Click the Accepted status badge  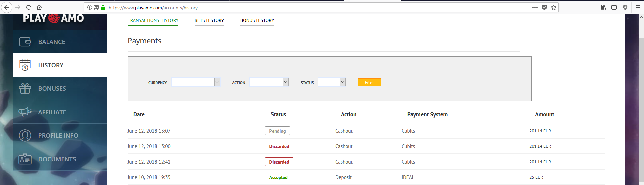[x=279, y=177]
